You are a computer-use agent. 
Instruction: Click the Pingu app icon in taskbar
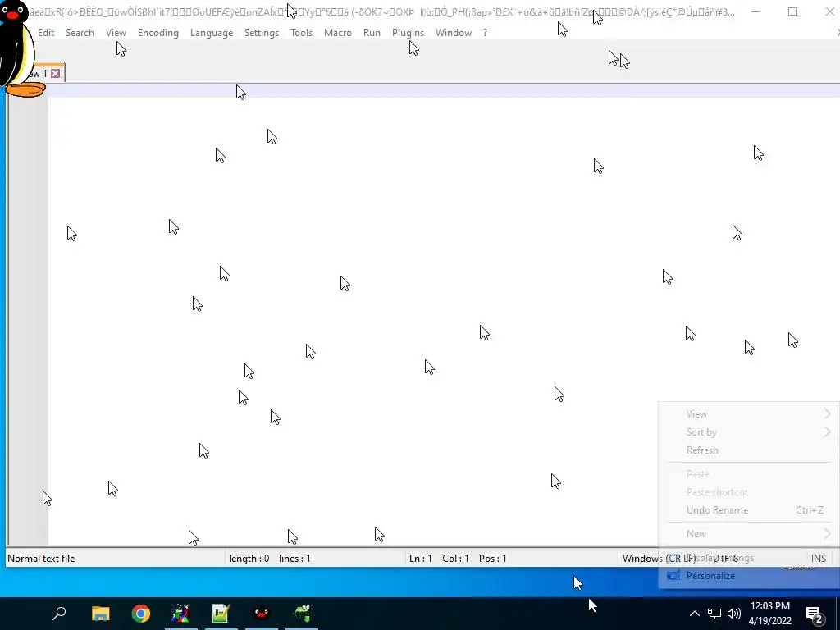[x=262, y=614]
